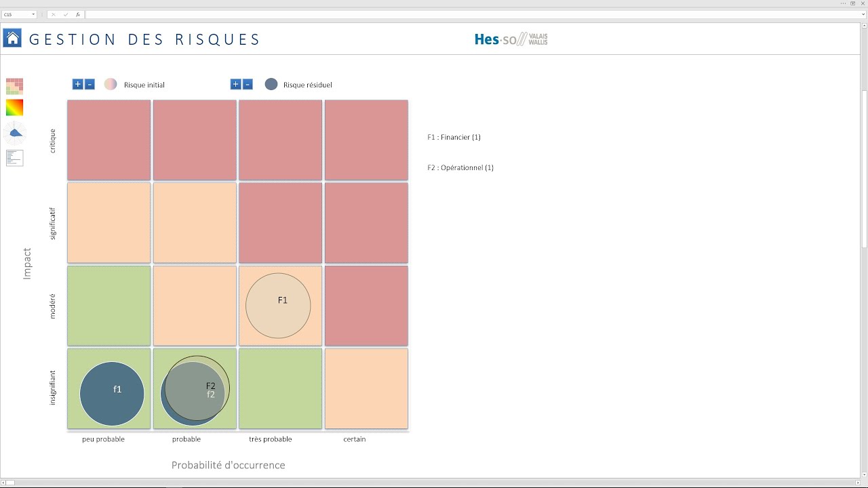Click the Risque résiduel legend circle icon
This screenshot has width=868, height=488.
(271, 84)
